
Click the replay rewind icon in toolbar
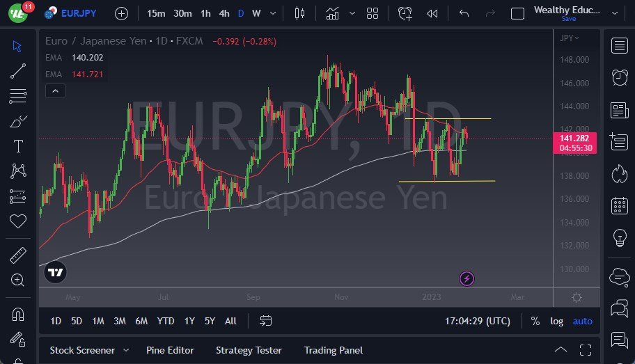pos(432,13)
